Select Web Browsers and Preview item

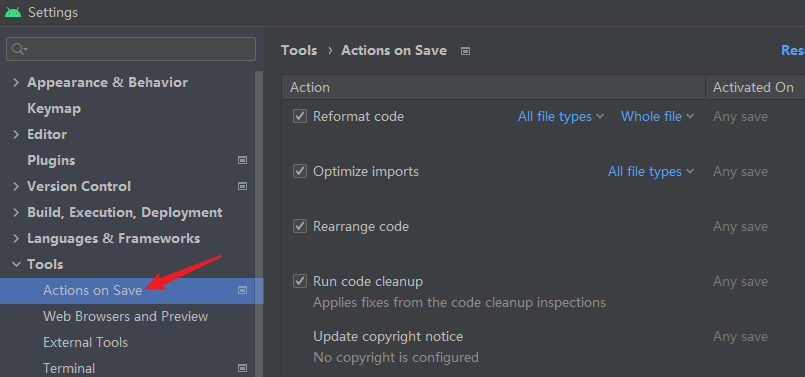coord(125,316)
